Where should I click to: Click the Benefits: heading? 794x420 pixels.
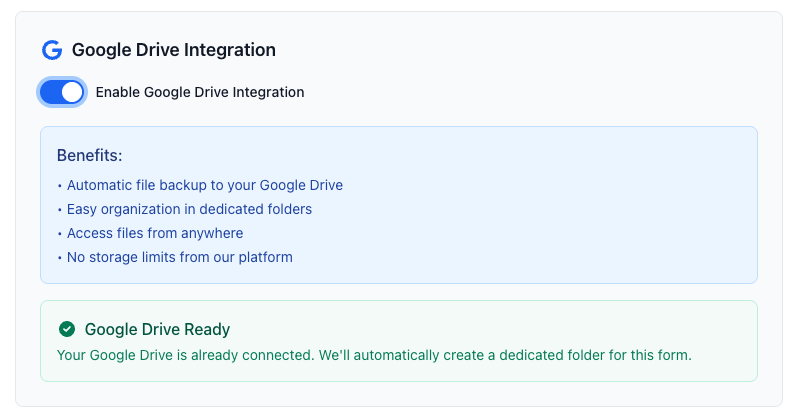coord(90,155)
